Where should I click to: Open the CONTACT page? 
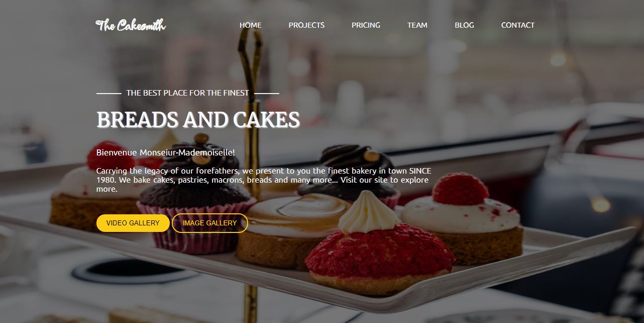pyautogui.click(x=518, y=25)
